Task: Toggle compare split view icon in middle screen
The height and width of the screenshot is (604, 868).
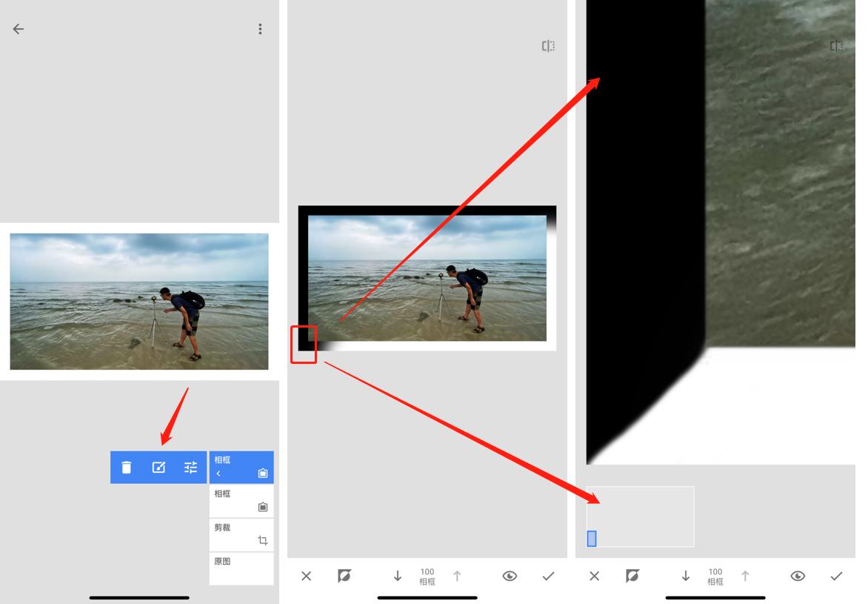Action: 548,46
